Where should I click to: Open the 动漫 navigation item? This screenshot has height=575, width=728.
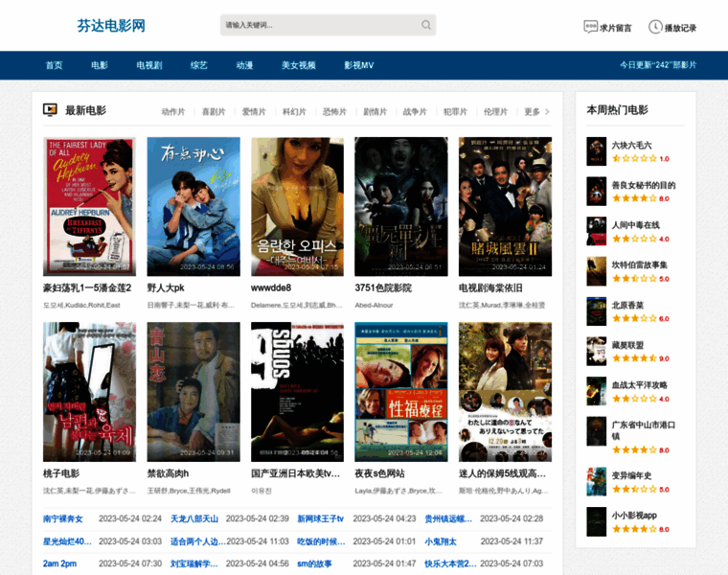(x=244, y=65)
